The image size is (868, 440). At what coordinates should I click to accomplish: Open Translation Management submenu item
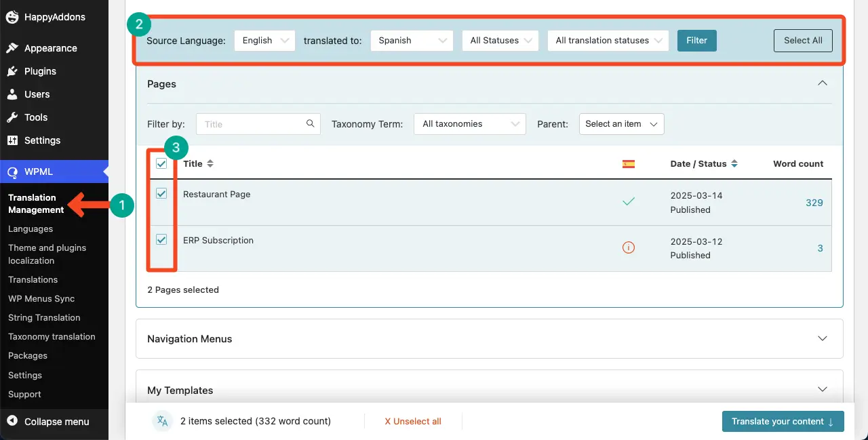click(36, 203)
